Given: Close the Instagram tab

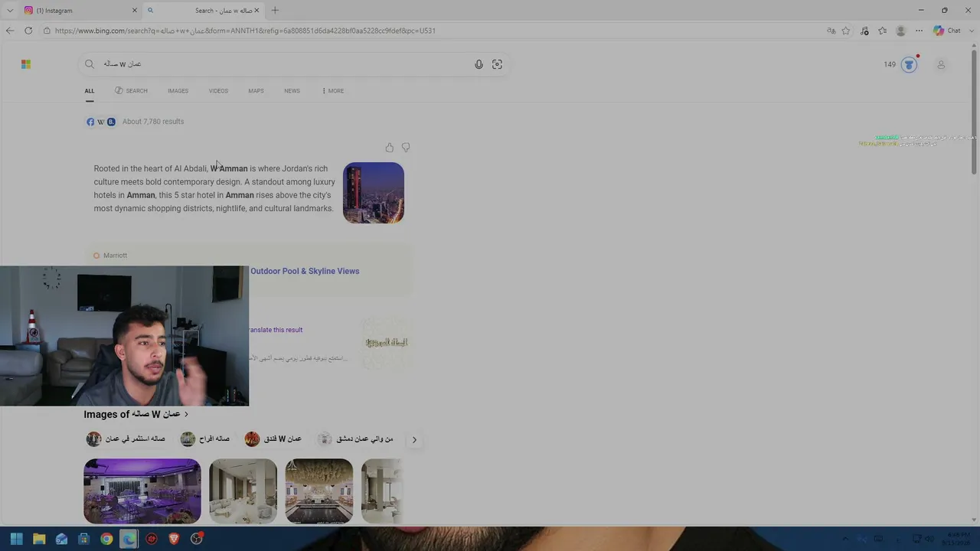Looking at the screenshot, I should (135, 10).
